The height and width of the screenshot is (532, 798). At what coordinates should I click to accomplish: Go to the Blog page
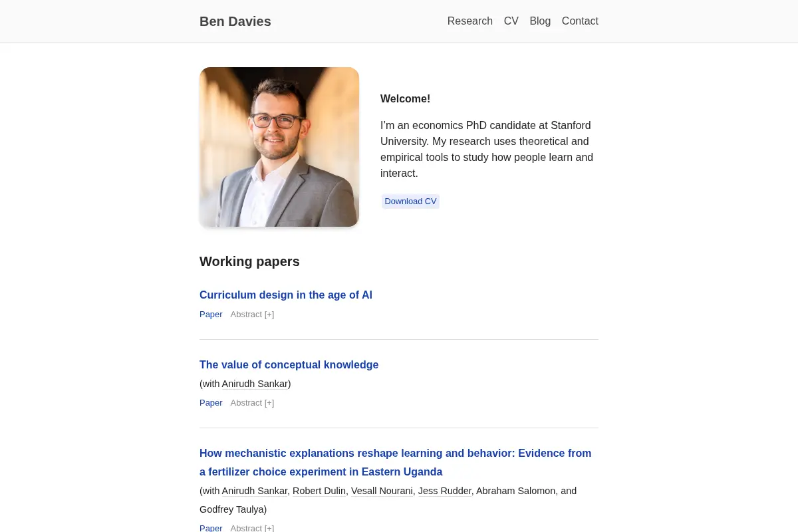[540, 21]
